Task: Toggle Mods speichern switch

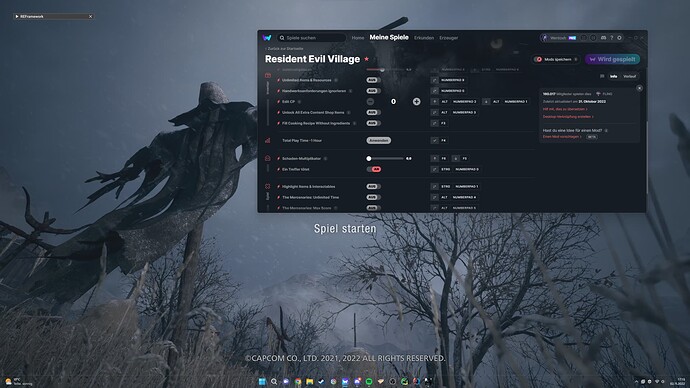Action: pyautogui.click(x=539, y=59)
